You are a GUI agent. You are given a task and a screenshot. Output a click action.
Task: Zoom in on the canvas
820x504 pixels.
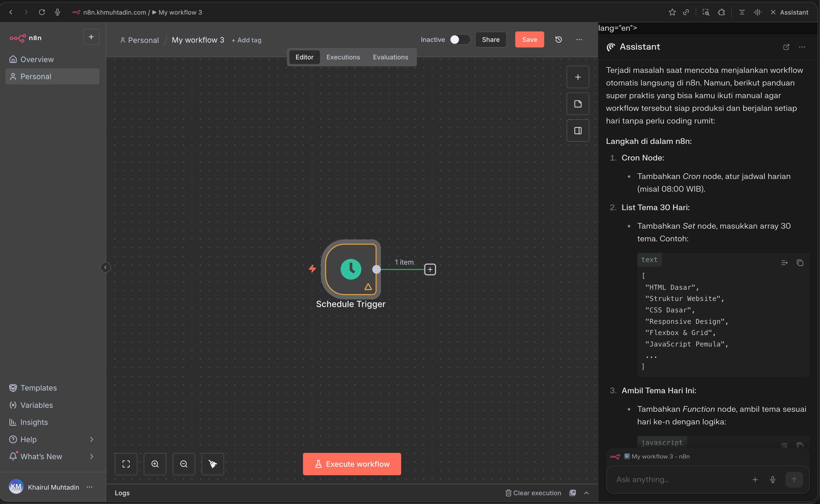[155, 464]
